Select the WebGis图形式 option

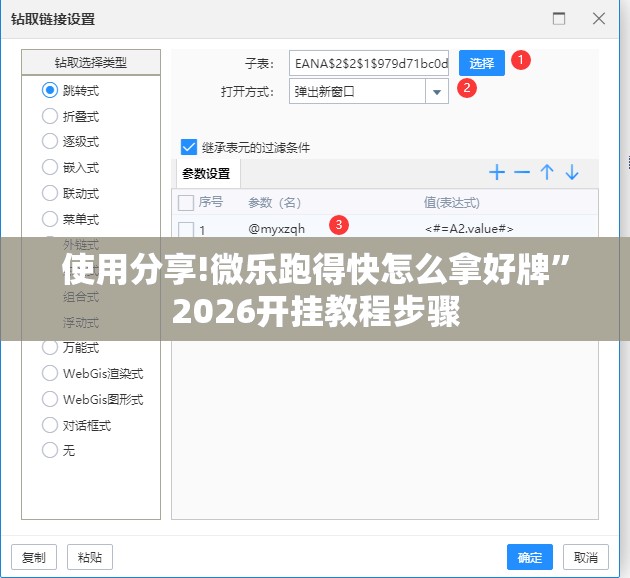(50, 399)
